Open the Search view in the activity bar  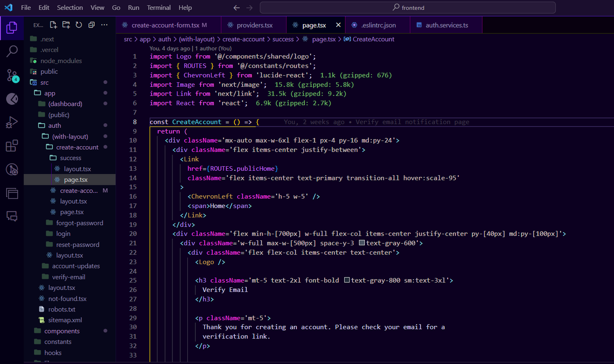coord(12,51)
